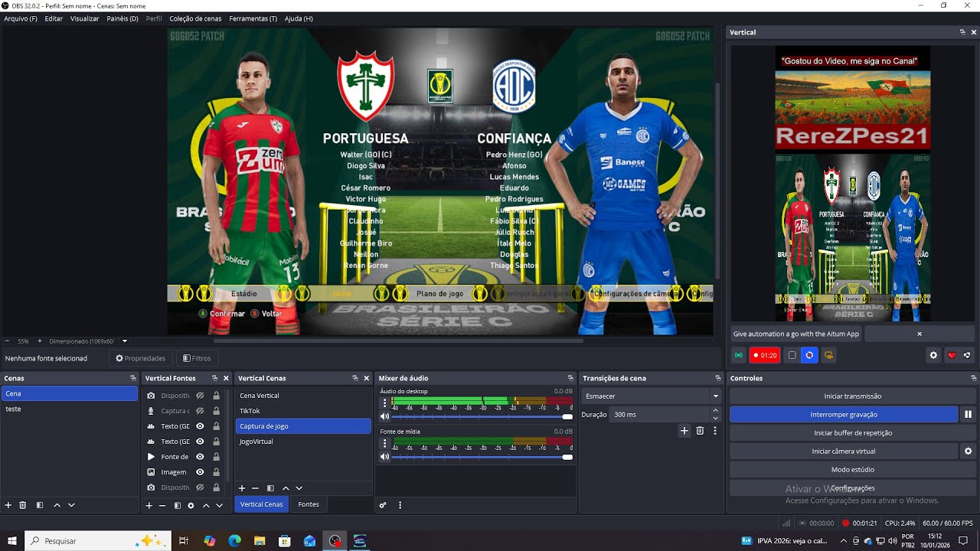Move source up in Vertical Fontes
Image resolution: width=980 pixels, height=551 pixels.
(206, 506)
